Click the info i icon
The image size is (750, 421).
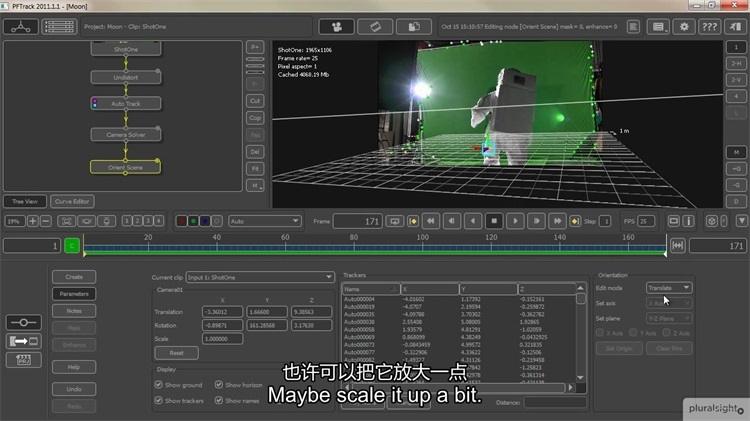(x=688, y=221)
